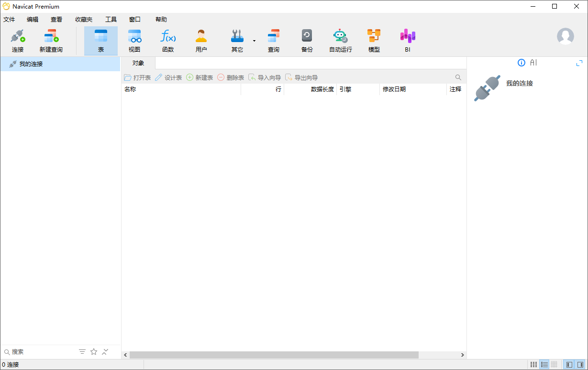Open the 自动运行 (Automation) feature

click(x=340, y=40)
